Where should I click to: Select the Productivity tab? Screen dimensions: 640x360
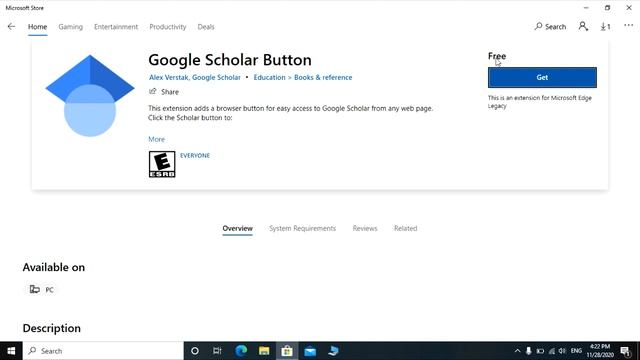(168, 27)
